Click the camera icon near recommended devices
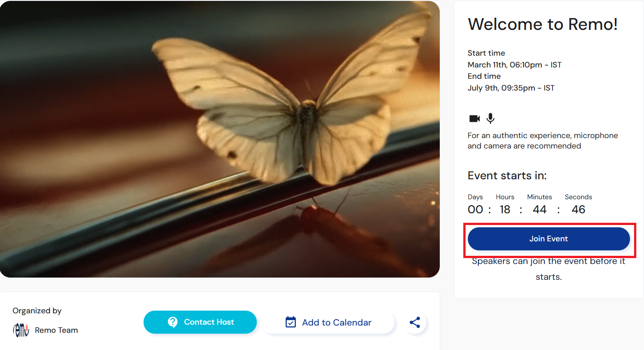This screenshot has height=350, width=644. point(474,118)
